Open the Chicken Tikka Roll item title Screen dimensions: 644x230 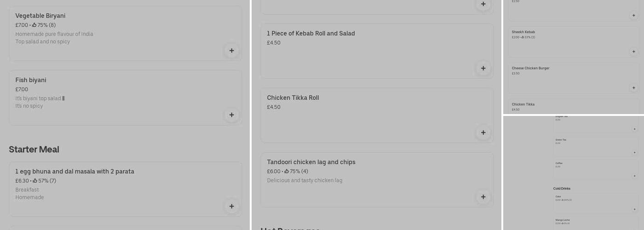tap(293, 98)
